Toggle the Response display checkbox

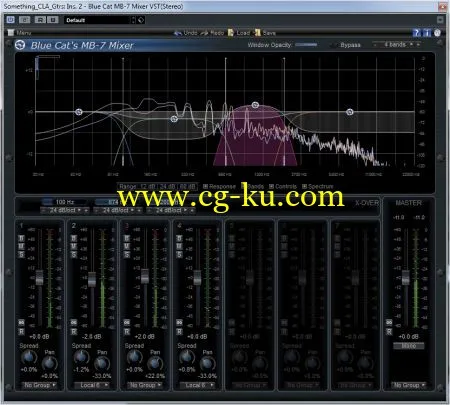coord(205,186)
